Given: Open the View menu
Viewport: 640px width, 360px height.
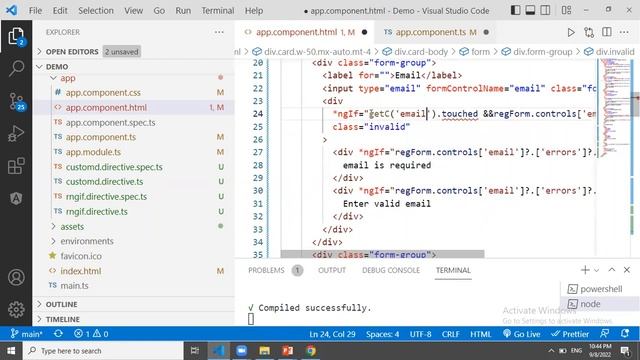Looking at the screenshot, I should 133,11.
